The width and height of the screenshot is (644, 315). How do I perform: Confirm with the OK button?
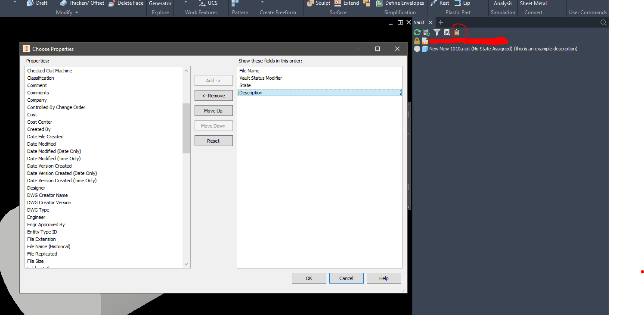pos(309,278)
